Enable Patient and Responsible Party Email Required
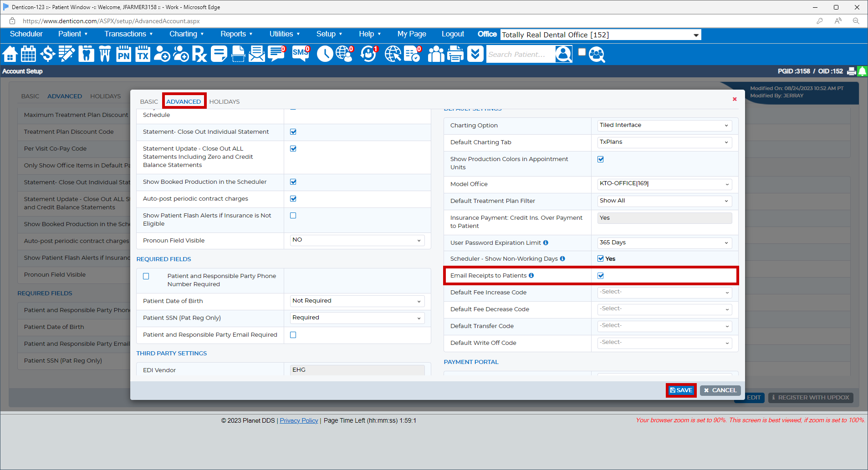The image size is (868, 470). [x=293, y=335]
